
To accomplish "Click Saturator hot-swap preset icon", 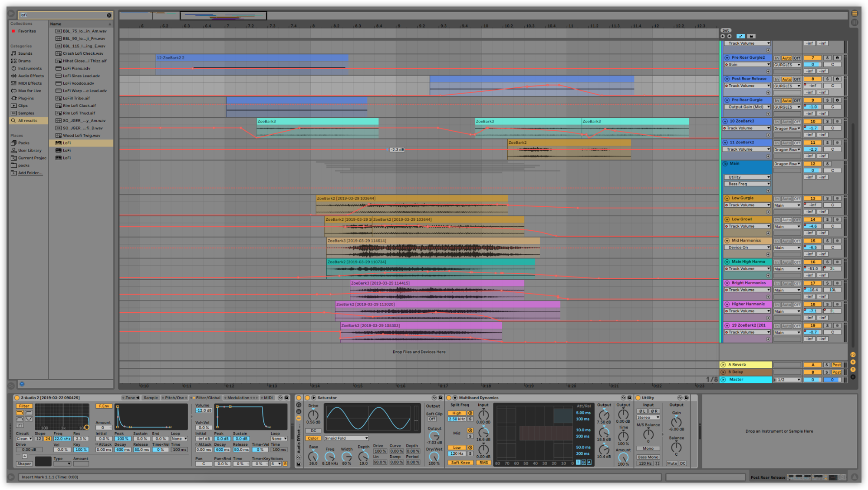I will click(434, 397).
